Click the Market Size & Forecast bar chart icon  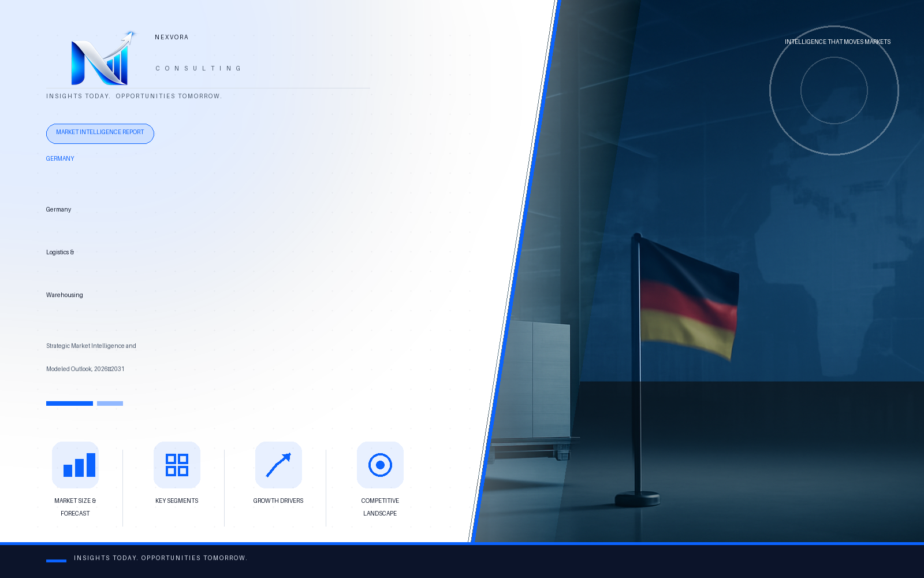pos(75,465)
